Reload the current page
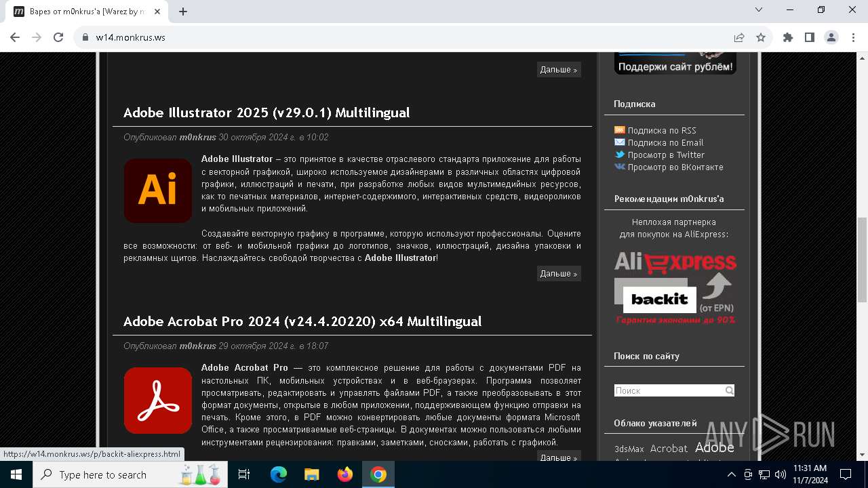Image resolution: width=868 pixels, height=488 pixels. 58,37
